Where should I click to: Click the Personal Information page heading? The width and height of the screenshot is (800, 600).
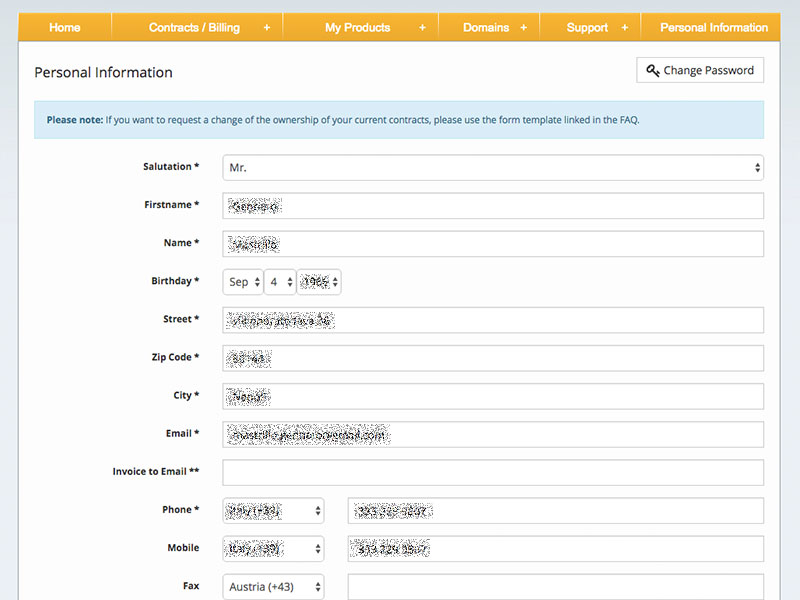[104, 72]
